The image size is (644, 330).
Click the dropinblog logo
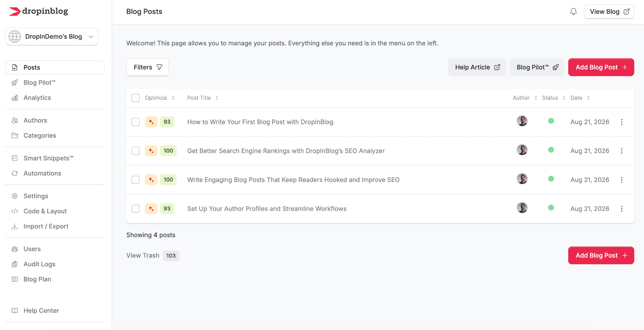(x=38, y=11)
